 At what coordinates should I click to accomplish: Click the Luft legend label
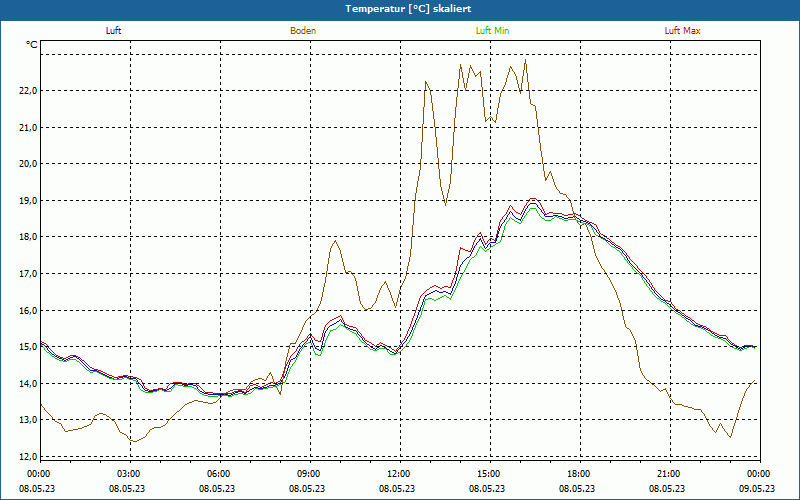point(113,31)
